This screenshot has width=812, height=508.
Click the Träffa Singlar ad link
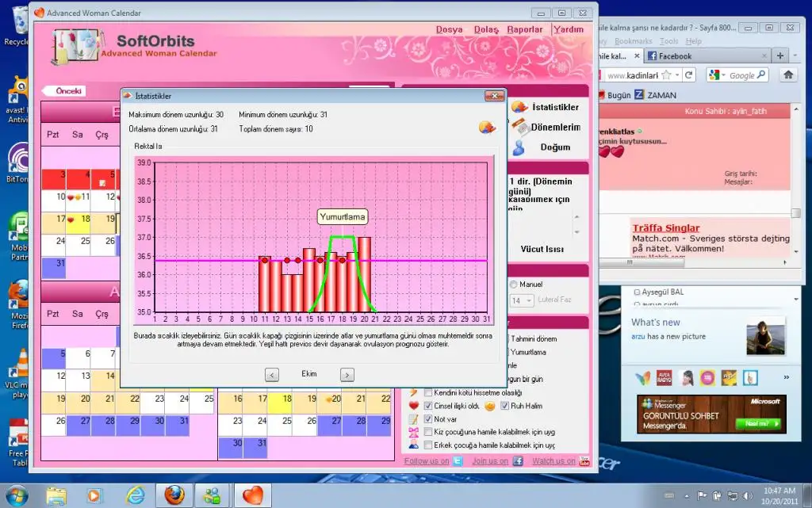coord(665,228)
